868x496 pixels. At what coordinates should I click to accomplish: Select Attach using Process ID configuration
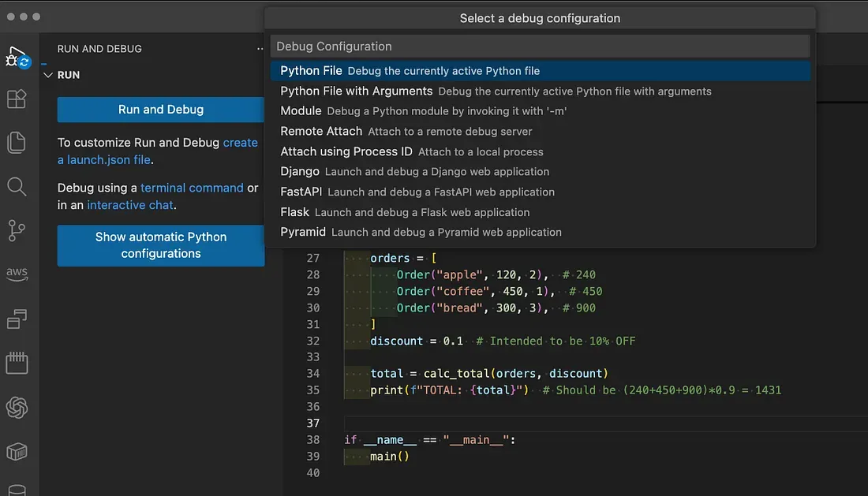tap(540, 151)
